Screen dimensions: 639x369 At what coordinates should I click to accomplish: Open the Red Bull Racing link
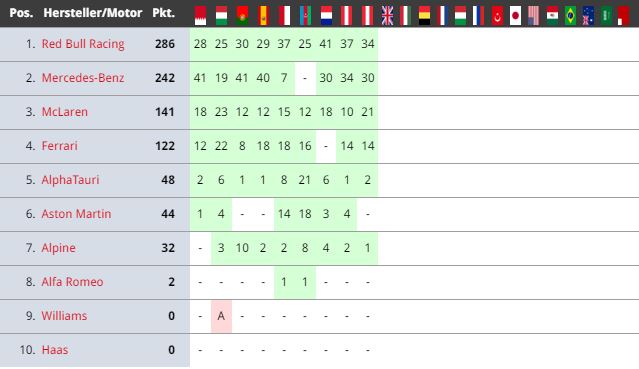point(83,44)
